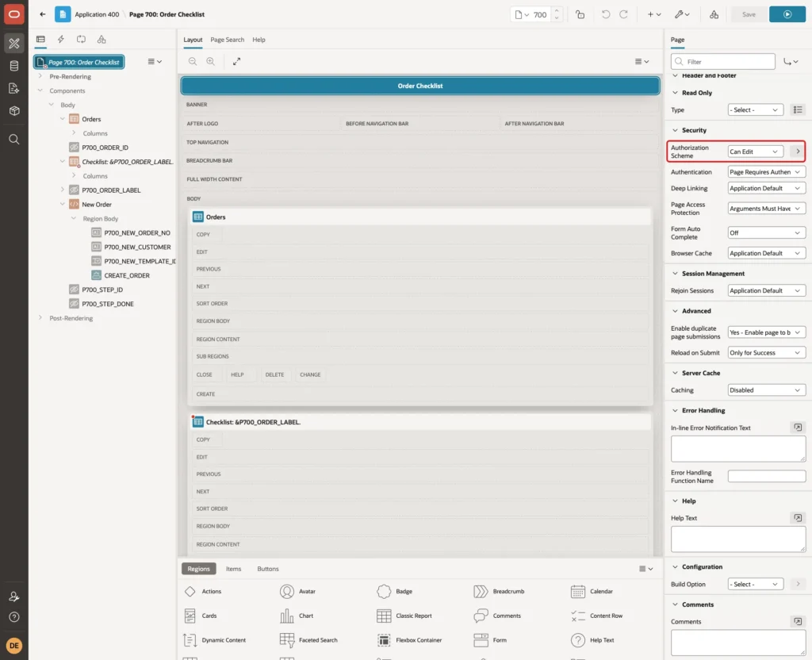812x660 pixels.
Task: Switch to the Page Shared Components tab icon
Action: click(101, 40)
